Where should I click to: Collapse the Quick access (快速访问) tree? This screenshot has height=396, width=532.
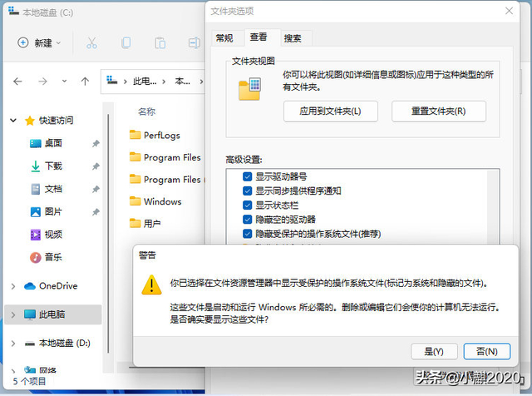pyautogui.click(x=13, y=121)
